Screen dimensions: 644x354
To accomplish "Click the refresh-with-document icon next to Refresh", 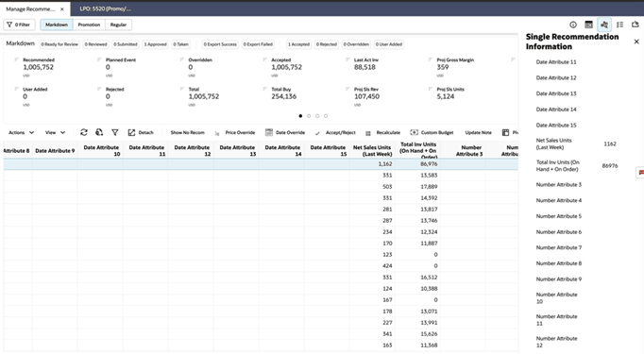I will [99, 132].
